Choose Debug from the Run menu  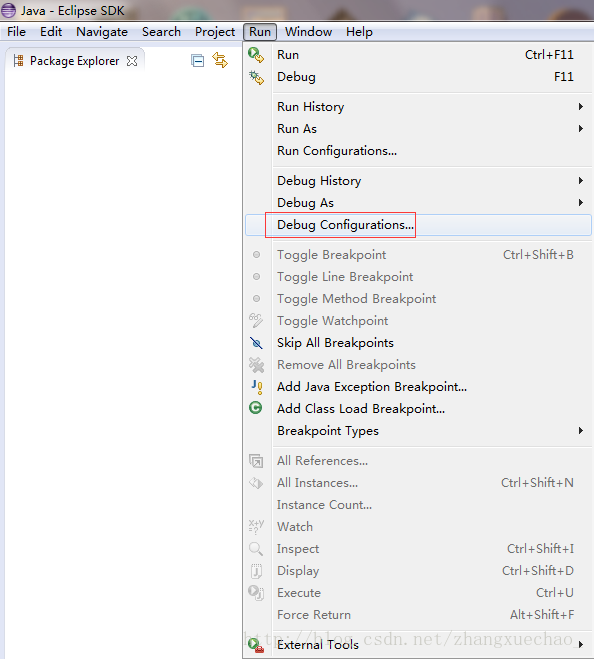click(x=418, y=77)
